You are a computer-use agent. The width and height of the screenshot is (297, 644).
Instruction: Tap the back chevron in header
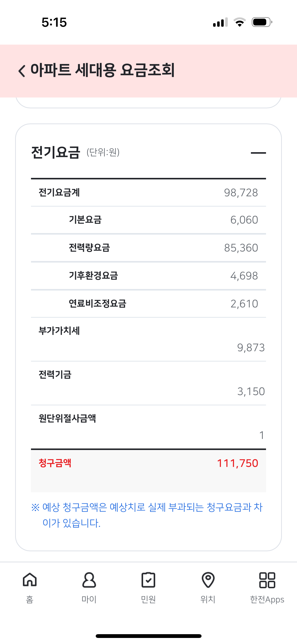tap(22, 71)
